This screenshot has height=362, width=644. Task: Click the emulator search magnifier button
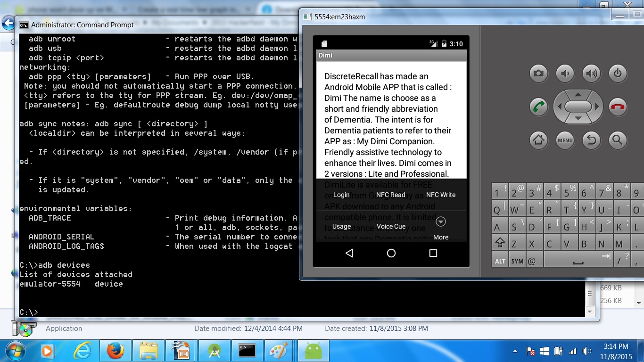coord(617,140)
